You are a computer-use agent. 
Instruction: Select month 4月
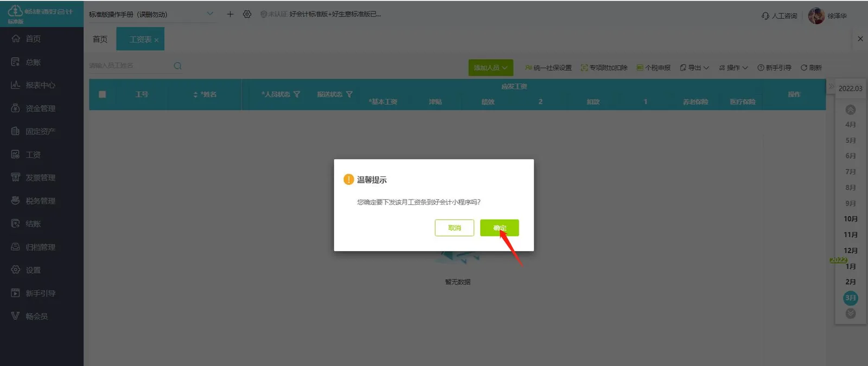851,125
